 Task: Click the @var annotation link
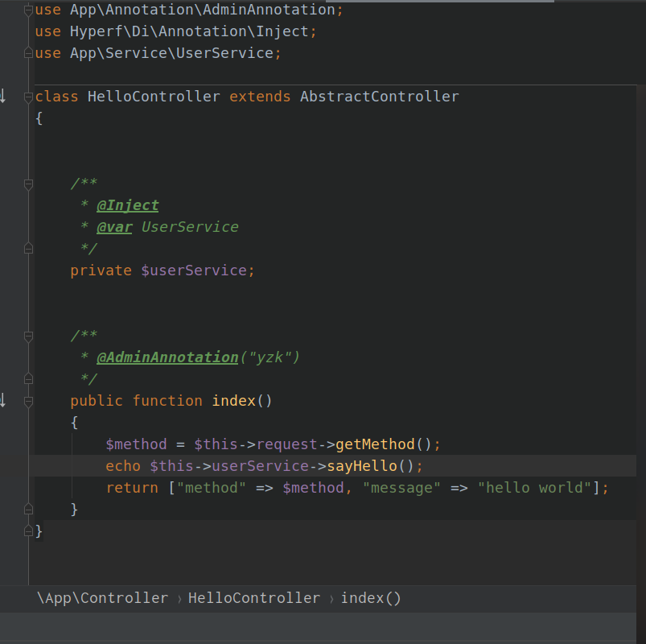[x=114, y=227]
